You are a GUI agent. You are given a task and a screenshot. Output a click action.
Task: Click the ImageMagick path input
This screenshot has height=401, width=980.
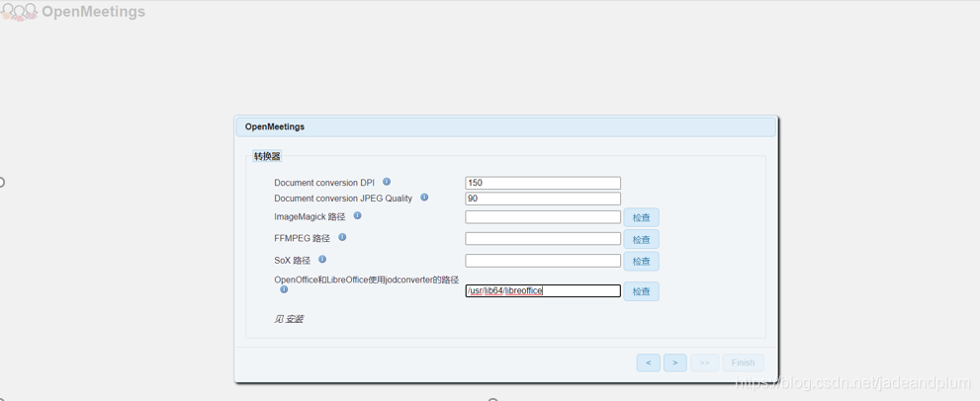click(x=543, y=216)
